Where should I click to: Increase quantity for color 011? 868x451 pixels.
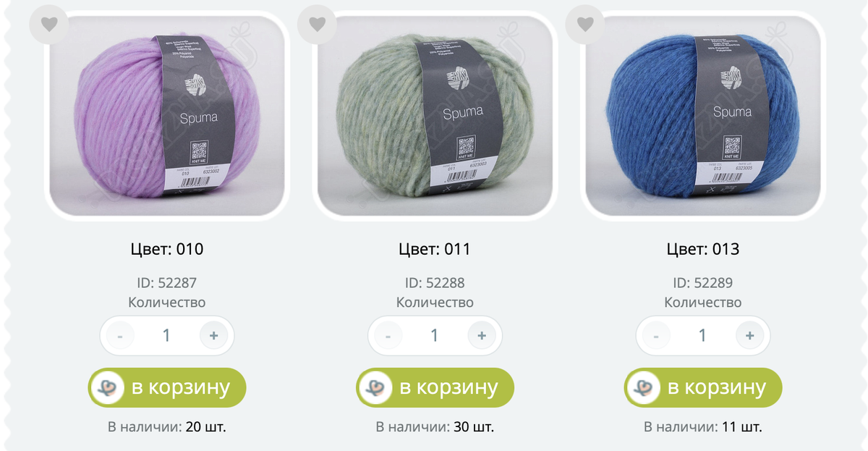pyautogui.click(x=482, y=336)
